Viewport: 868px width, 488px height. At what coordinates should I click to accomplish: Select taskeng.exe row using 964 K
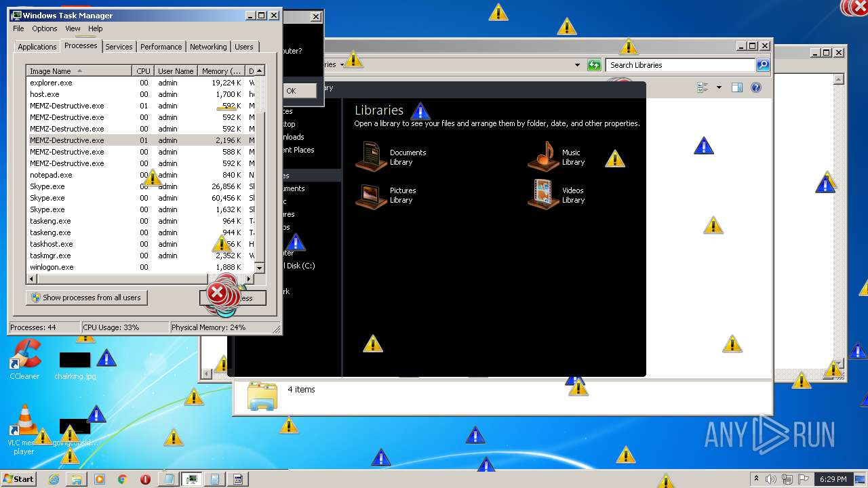[x=140, y=221]
